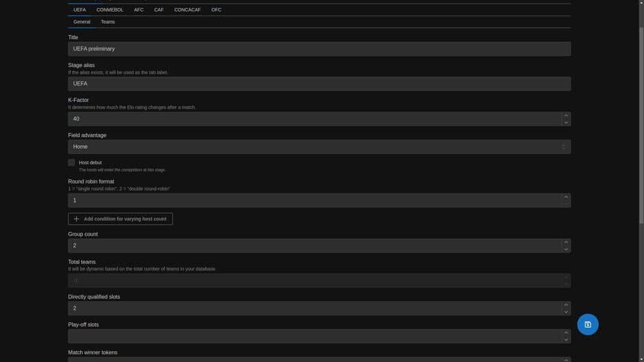Switch to the CONMEBOL tab
The height and width of the screenshot is (362, 644).
tap(110, 10)
